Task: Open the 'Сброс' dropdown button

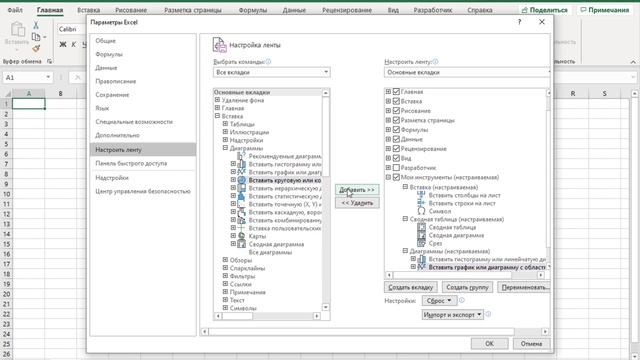Action: [x=439, y=300]
